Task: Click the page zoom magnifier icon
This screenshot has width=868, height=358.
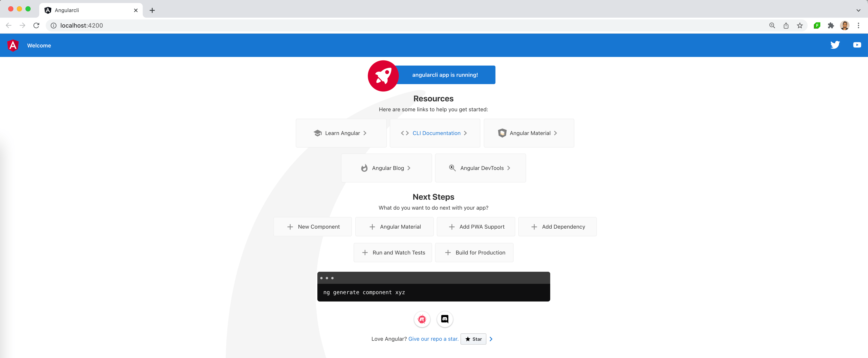Action: click(x=772, y=26)
